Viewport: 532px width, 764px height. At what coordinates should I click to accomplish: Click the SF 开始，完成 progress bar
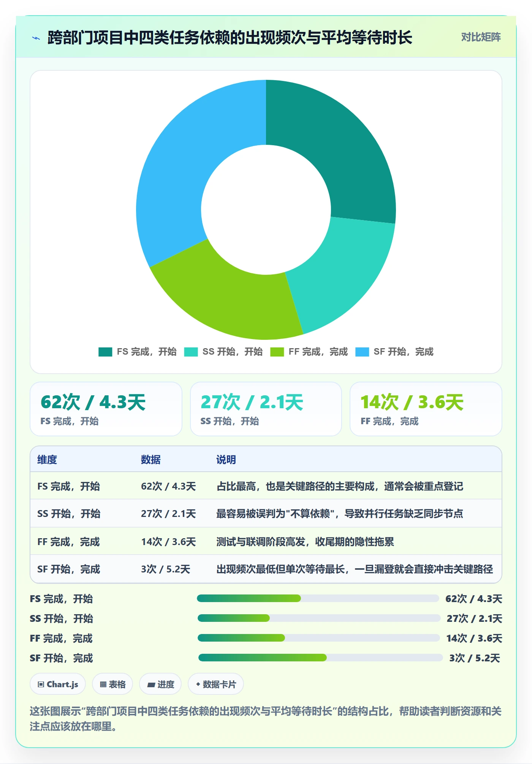click(x=321, y=658)
